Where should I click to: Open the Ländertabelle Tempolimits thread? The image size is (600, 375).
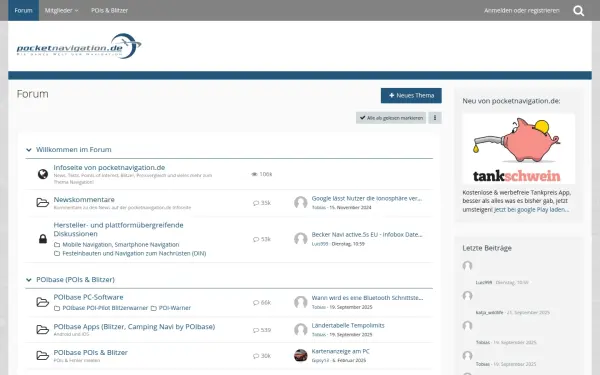[348, 326]
